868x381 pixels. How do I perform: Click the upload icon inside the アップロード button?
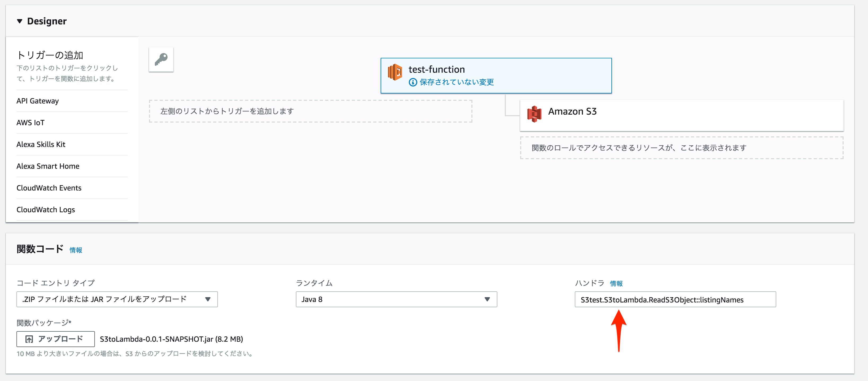29,339
